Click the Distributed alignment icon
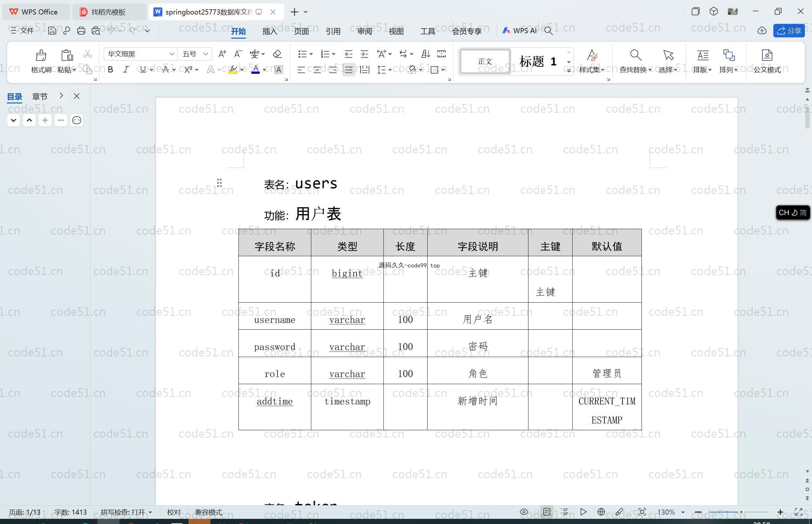Viewport: 812px width, 524px height. 365,70
